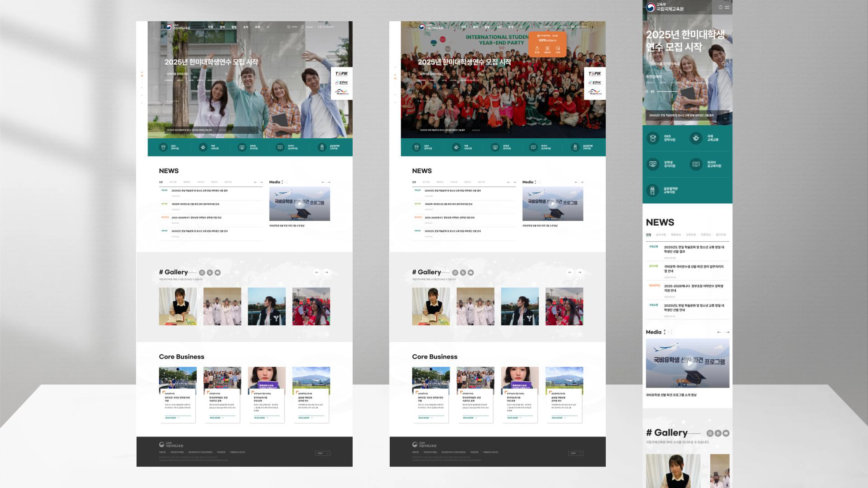
Task: Select '공지사항' news tab in the mobile mockup
Action: (x=661, y=235)
